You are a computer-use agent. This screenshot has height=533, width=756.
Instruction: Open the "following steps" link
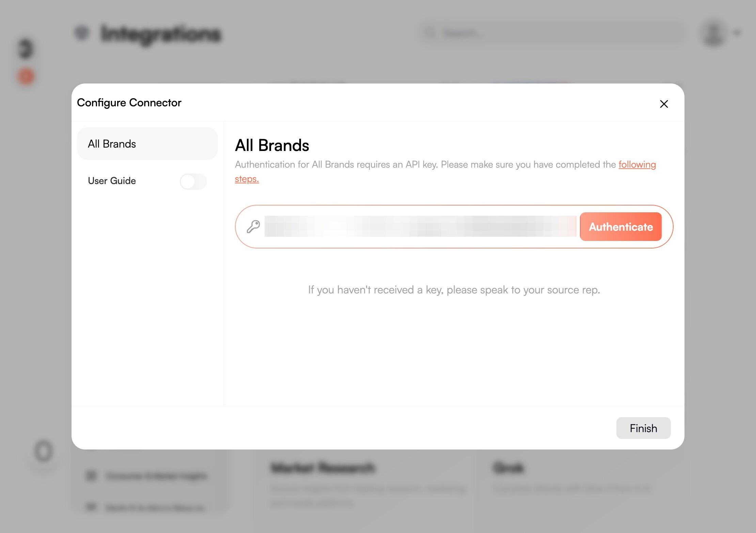tap(637, 165)
